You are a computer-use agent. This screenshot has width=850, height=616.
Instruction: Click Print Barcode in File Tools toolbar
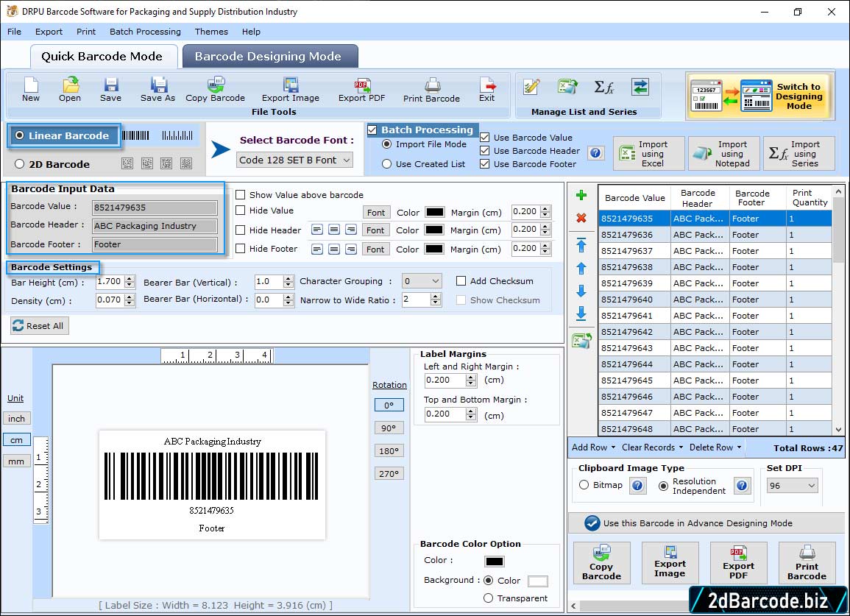tap(431, 90)
